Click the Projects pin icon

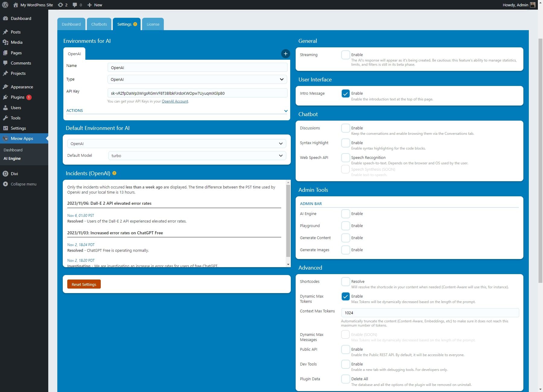coord(5,73)
